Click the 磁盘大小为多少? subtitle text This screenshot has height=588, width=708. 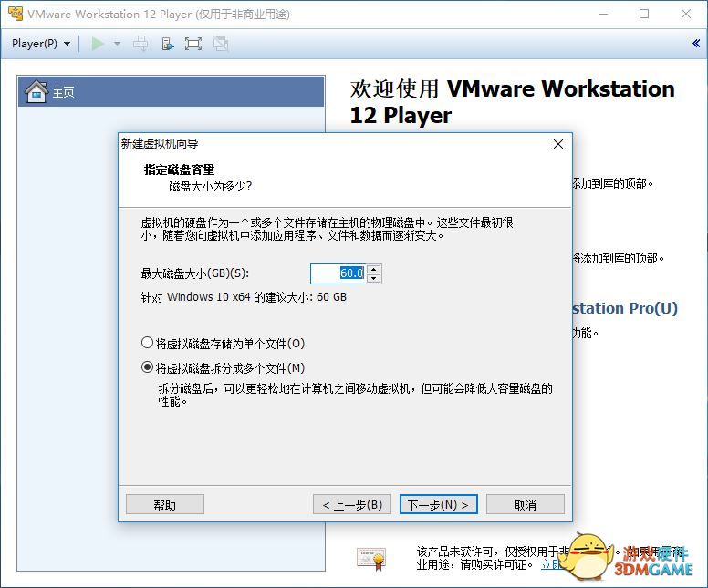tap(210, 186)
